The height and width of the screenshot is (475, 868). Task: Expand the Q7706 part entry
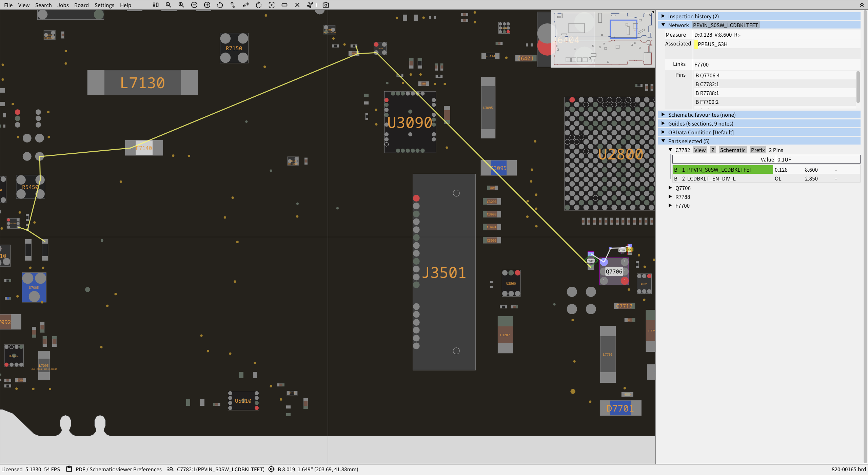pos(670,188)
